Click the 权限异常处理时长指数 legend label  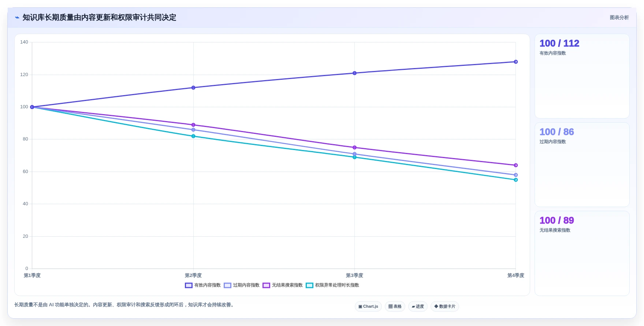point(337,285)
